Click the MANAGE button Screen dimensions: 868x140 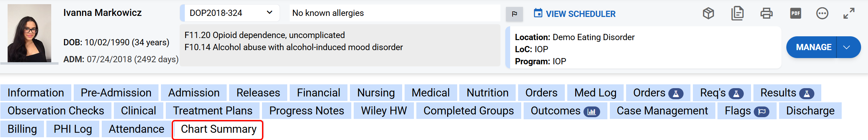[x=813, y=47]
